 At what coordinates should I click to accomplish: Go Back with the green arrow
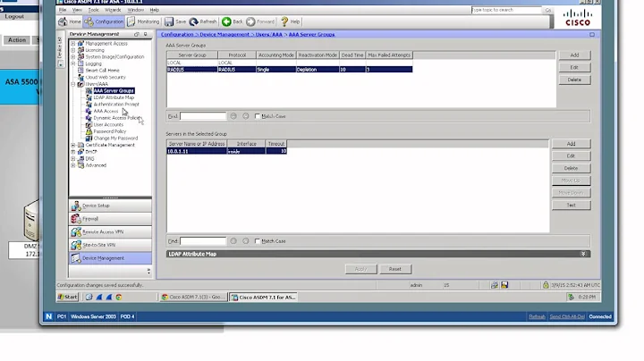tap(226, 21)
